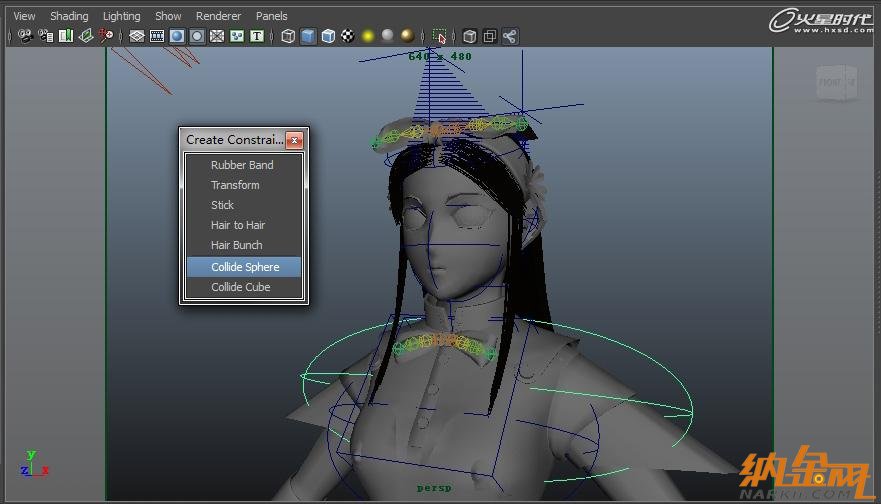This screenshot has height=504, width=881.
Task: Open the Show menu
Action: click(x=168, y=16)
